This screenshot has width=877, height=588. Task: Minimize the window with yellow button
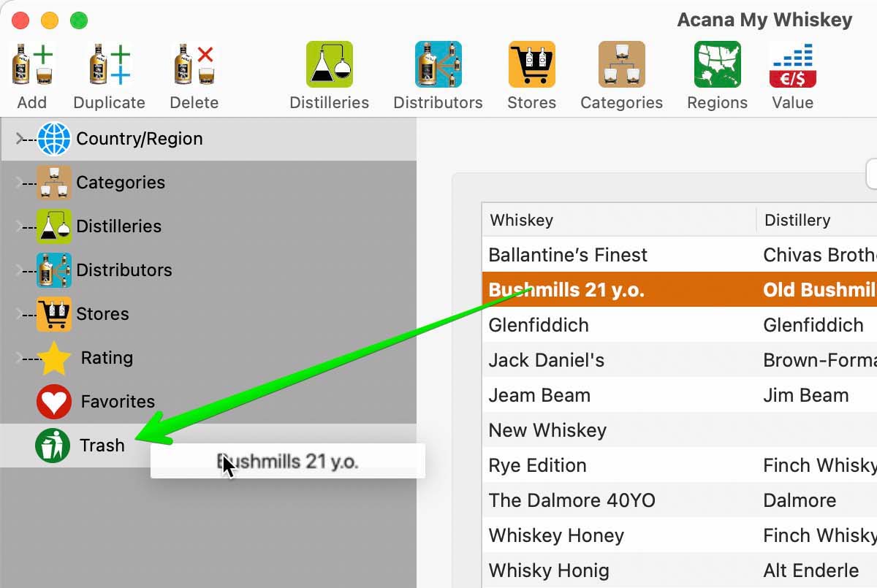(x=50, y=20)
